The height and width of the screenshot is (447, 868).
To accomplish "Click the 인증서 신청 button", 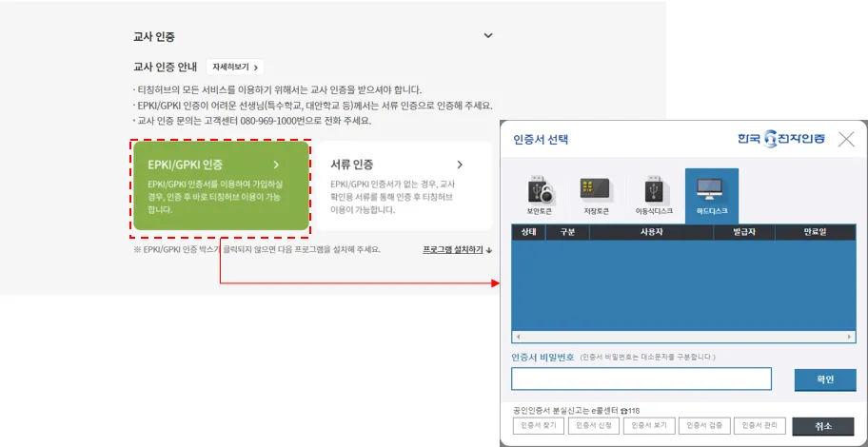I will pyautogui.click(x=595, y=425).
